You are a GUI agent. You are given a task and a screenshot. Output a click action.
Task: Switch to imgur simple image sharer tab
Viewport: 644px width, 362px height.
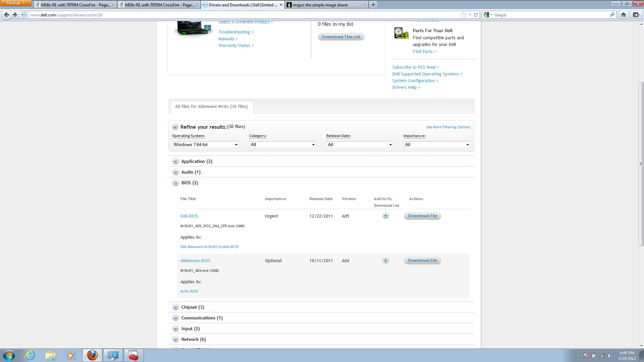point(326,5)
